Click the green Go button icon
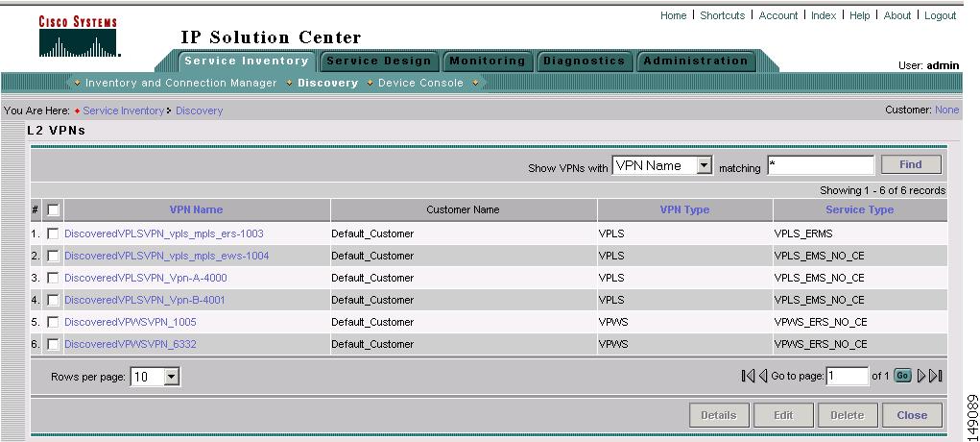Viewport: 980px width, 442px height. 902,376
